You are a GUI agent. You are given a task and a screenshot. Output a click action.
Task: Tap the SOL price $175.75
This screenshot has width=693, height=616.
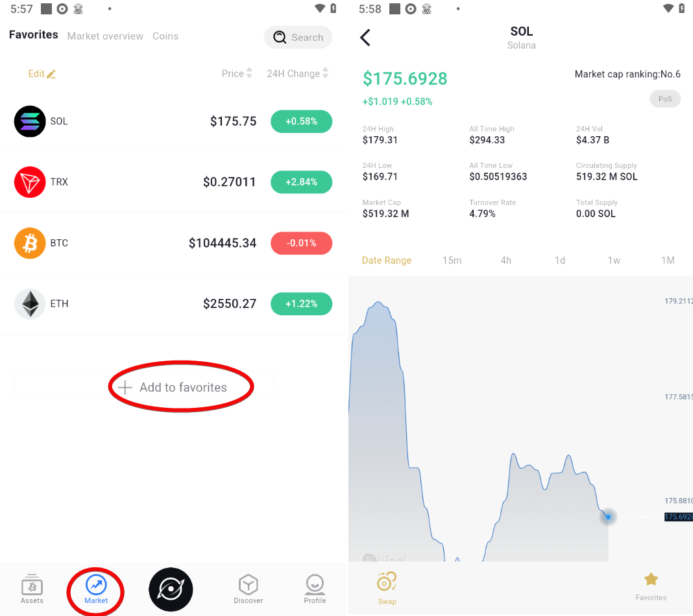coord(233,121)
